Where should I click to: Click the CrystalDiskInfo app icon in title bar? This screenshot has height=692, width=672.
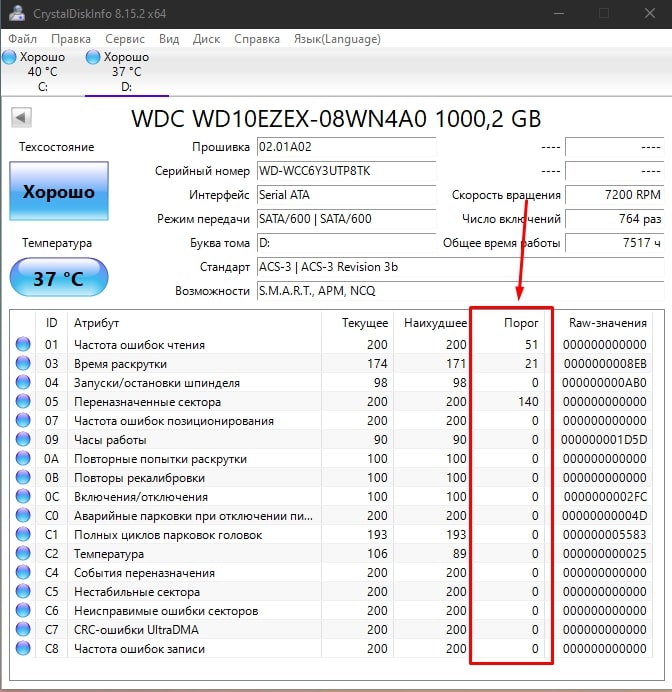[x=17, y=13]
